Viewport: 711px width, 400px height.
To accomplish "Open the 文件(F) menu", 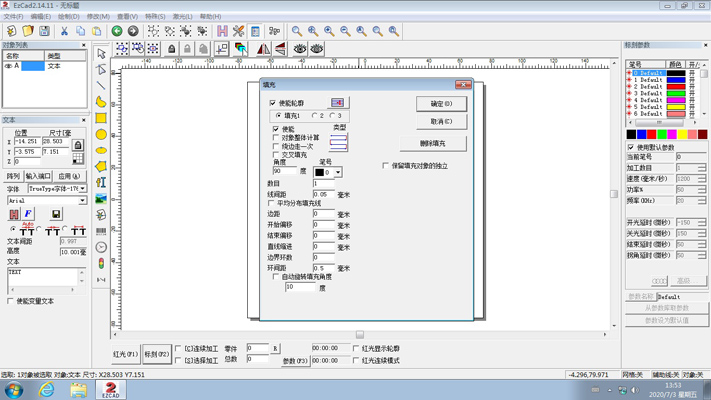I will [13, 17].
